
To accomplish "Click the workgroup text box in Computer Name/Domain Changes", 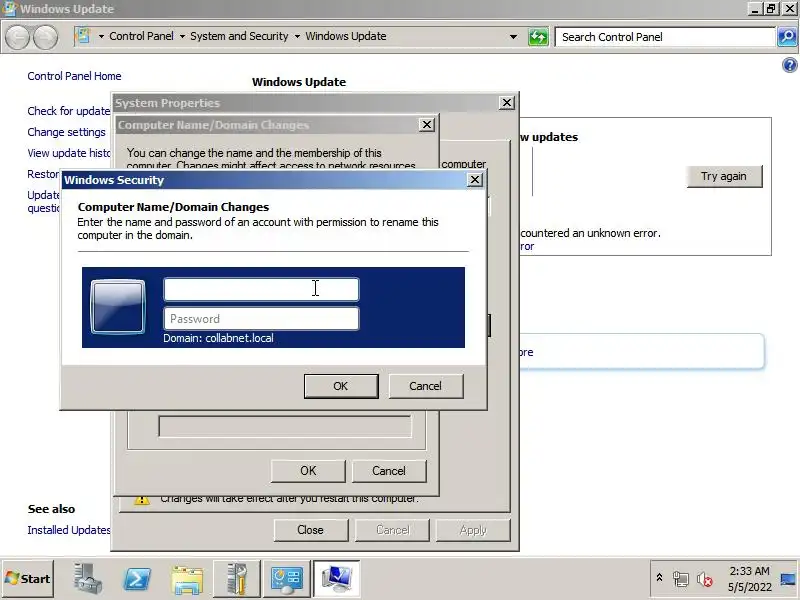I will 285,427.
